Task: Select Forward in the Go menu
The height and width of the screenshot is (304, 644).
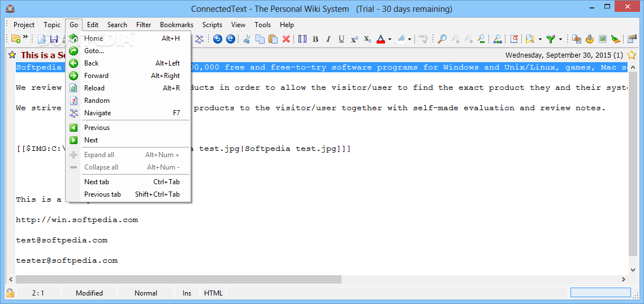Action: (128, 76)
